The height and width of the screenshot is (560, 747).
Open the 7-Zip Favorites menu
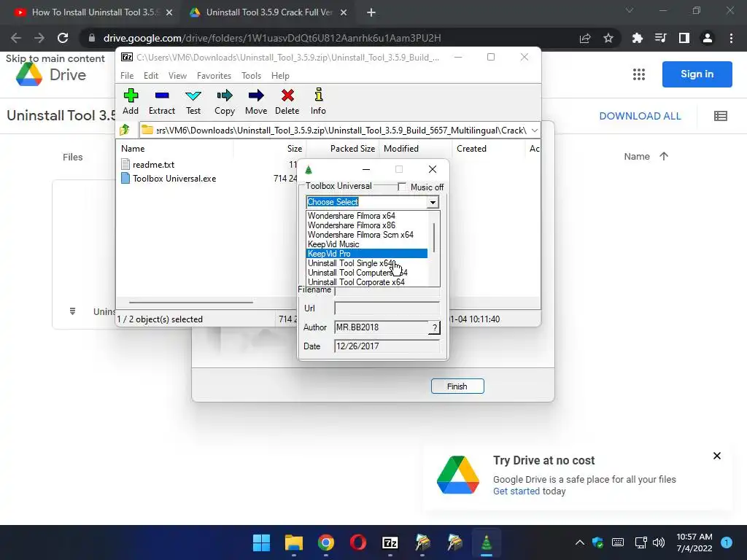214,76
